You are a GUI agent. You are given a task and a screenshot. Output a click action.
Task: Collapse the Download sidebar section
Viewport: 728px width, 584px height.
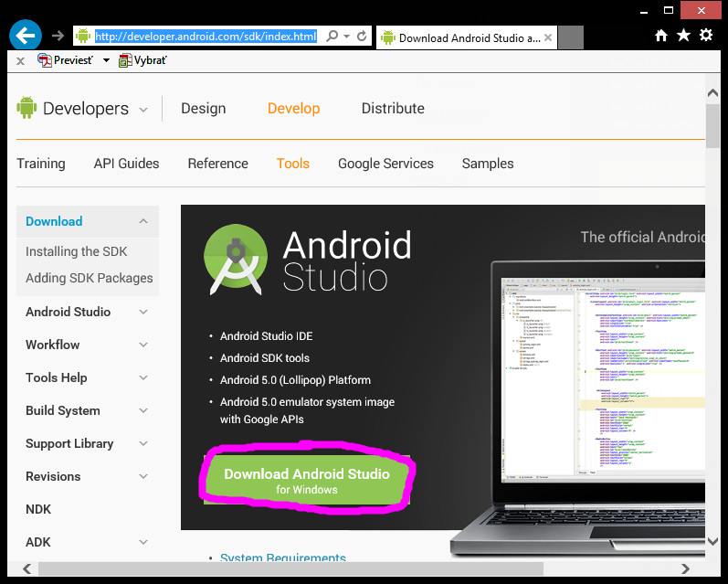143,221
